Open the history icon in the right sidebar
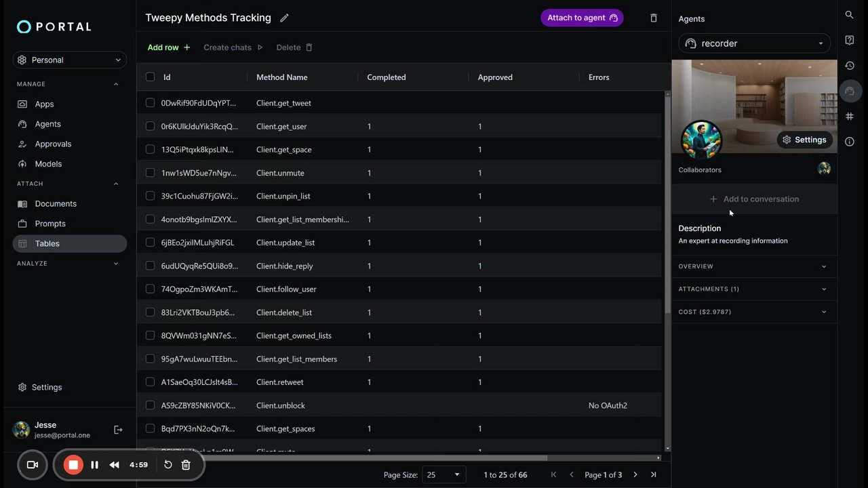The image size is (868, 488). (849, 66)
